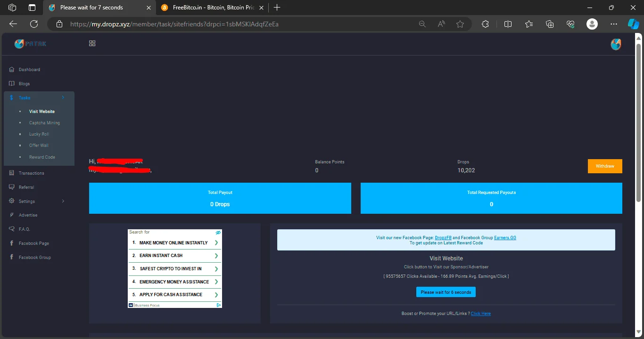This screenshot has width=644, height=339.
Task: Expand the Settings sidebar menu
Action: click(x=37, y=201)
